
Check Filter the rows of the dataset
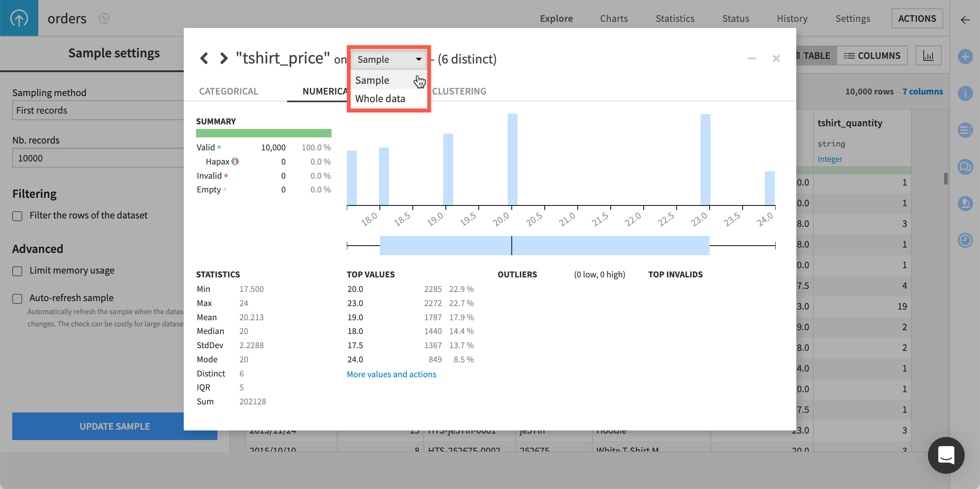[x=17, y=216]
